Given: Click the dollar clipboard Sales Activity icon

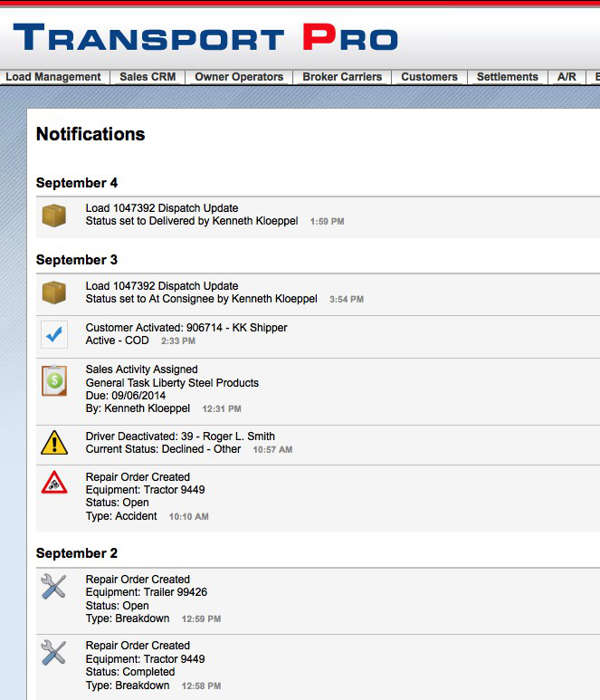Looking at the screenshot, I should point(54,381).
